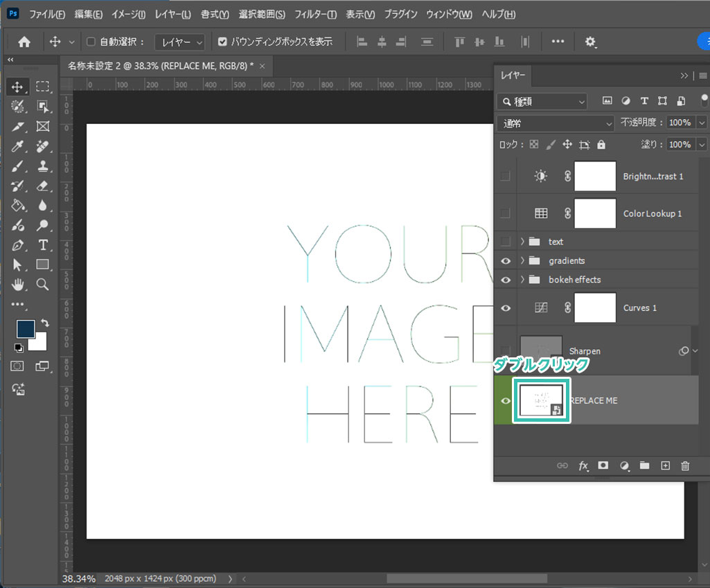The image size is (710, 588).
Task: Select the Rectangle shape tool
Action: [x=42, y=265]
